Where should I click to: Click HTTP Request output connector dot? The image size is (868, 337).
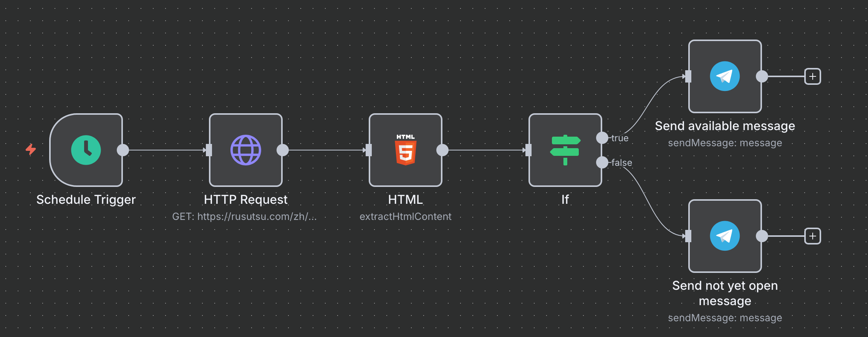(283, 150)
